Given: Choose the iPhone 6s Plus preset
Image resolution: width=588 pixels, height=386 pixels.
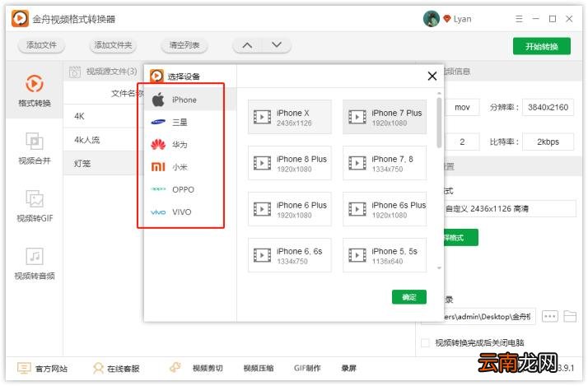Looking at the screenshot, I should point(385,209).
